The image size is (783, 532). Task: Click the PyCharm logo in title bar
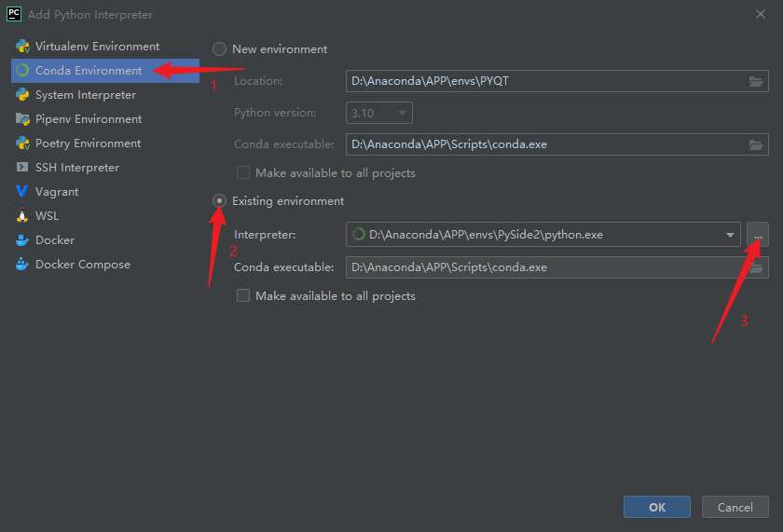tap(14, 14)
